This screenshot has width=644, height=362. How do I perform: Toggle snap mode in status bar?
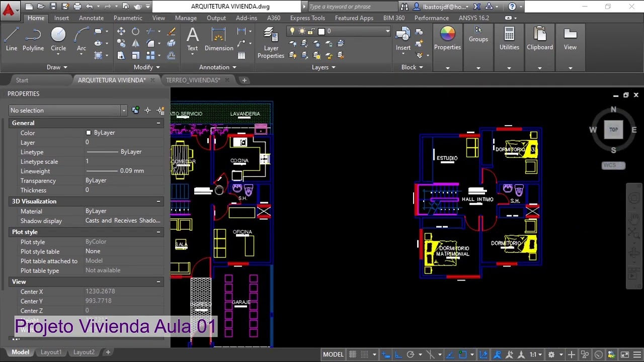tap(365, 354)
